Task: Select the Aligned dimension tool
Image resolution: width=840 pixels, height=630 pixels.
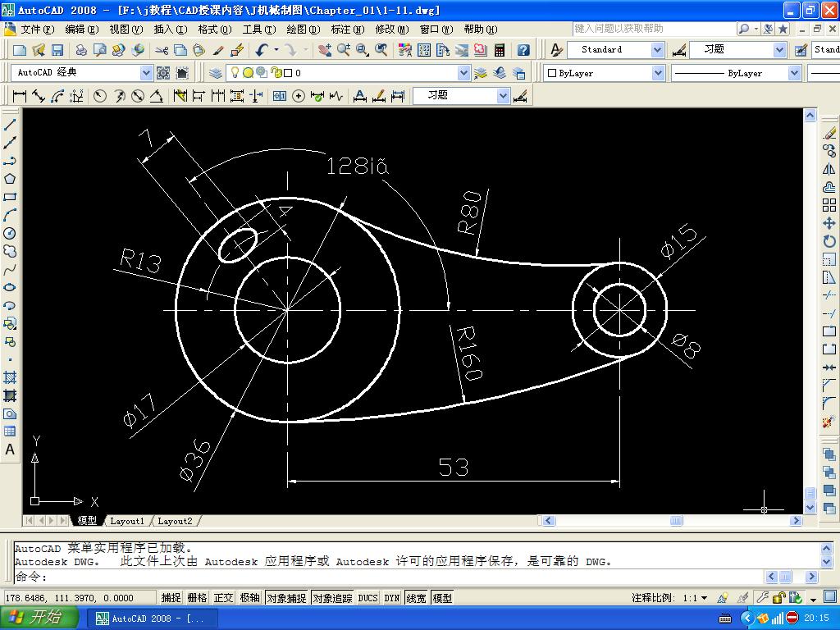Action: 38,96
